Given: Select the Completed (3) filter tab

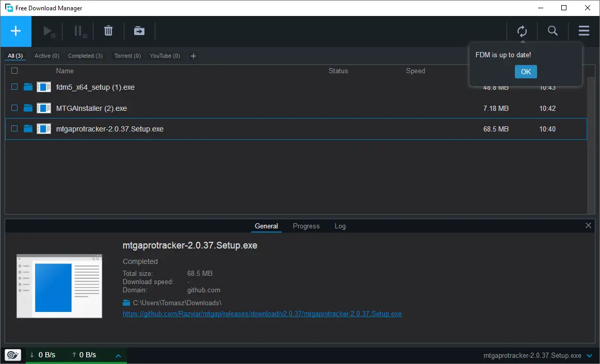Looking at the screenshot, I should tap(85, 56).
